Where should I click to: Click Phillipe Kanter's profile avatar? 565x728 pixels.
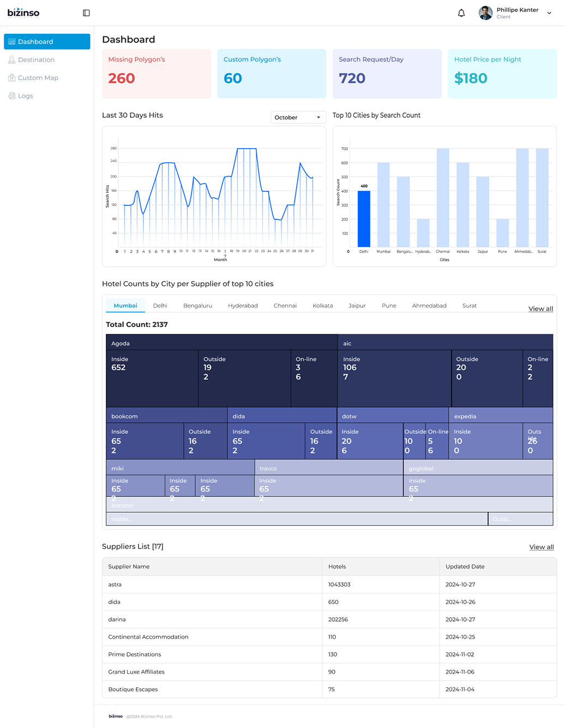pos(485,13)
